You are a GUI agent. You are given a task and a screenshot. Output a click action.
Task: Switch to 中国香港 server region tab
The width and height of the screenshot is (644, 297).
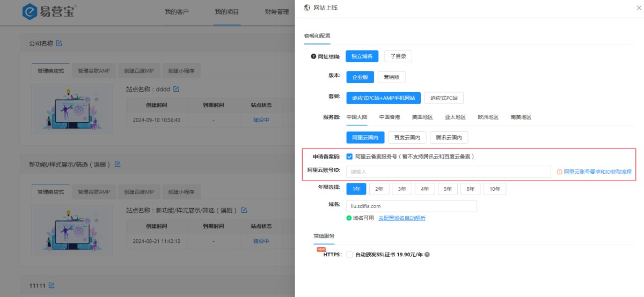pyautogui.click(x=389, y=117)
